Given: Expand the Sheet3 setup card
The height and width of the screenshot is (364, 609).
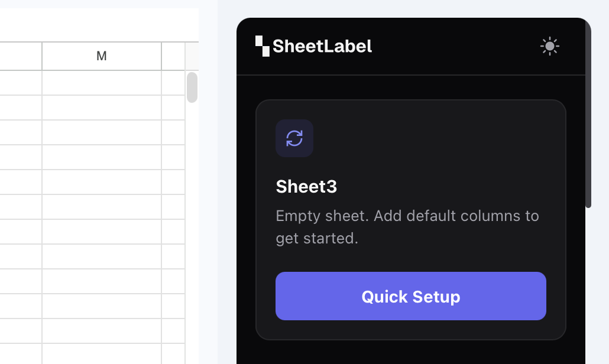Looking at the screenshot, I should (x=410, y=220).
